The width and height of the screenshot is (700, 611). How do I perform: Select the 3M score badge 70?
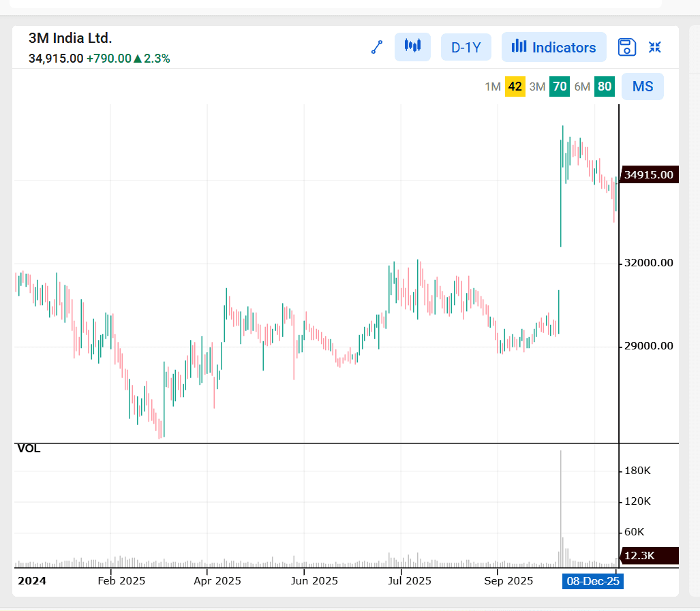(x=560, y=87)
